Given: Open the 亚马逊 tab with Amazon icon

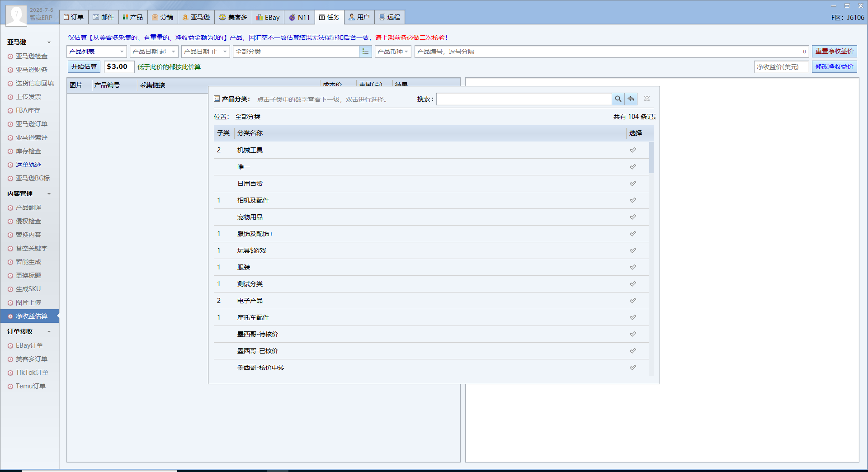Looking at the screenshot, I should point(196,17).
